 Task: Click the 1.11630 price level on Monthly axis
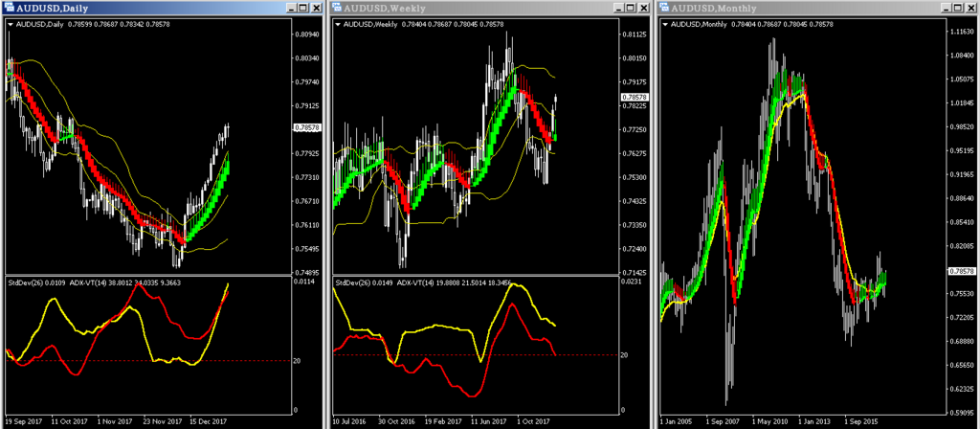pyautogui.click(x=962, y=31)
